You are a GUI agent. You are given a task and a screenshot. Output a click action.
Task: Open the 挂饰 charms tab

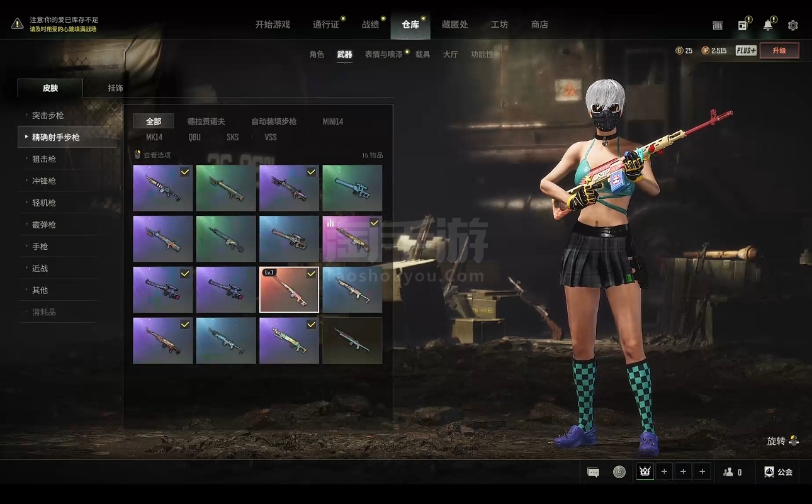[x=115, y=88]
